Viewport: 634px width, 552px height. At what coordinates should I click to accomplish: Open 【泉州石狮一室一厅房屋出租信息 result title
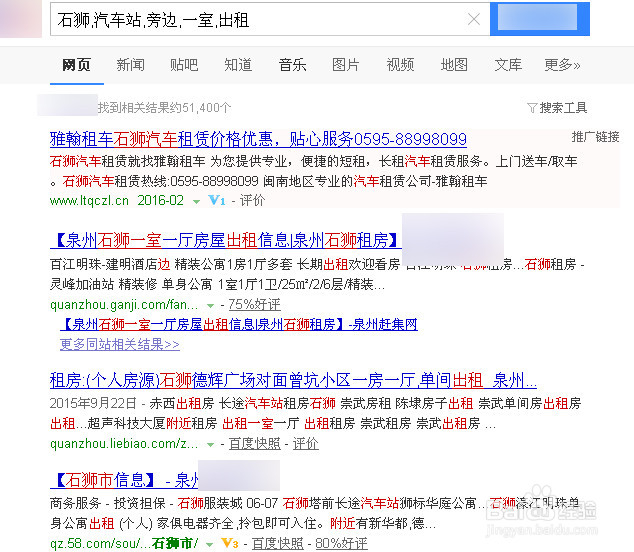click(226, 240)
